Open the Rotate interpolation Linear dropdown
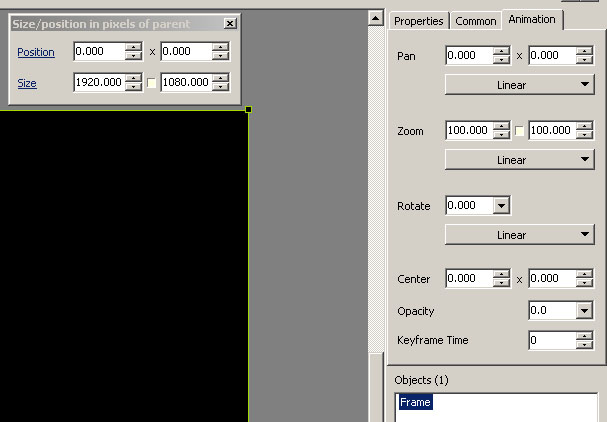Image resolution: width=607 pixels, height=422 pixels. 519,234
